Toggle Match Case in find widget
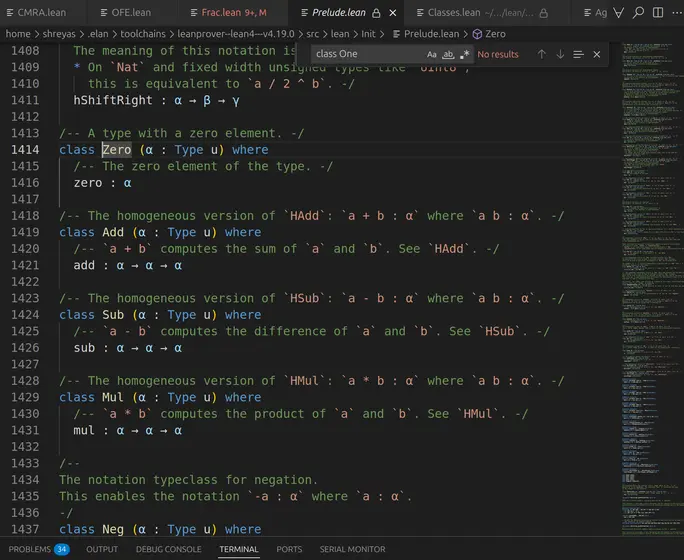Screen dimensions: 684x560 (x=432, y=54)
